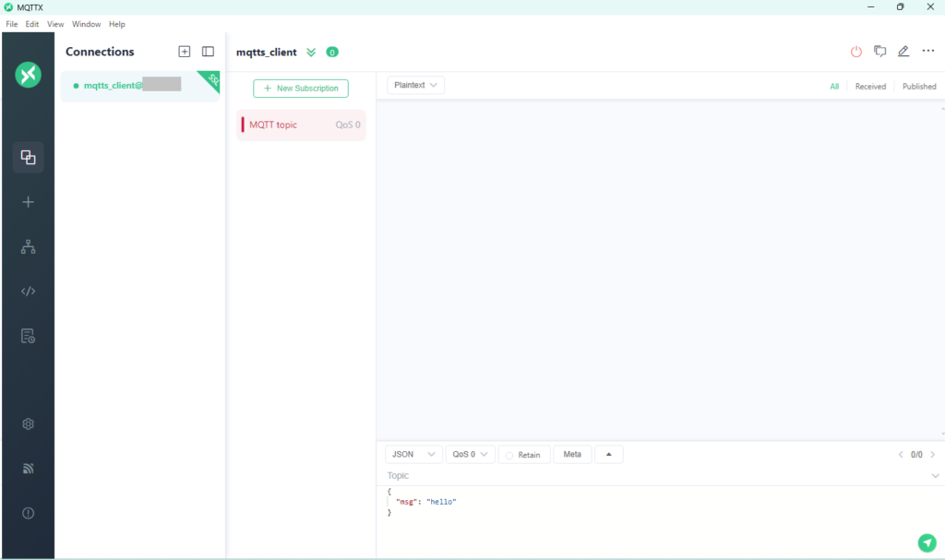The height and width of the screenshot is (560, 945).
Task: Show only Received messages
Action: [870, 87]
